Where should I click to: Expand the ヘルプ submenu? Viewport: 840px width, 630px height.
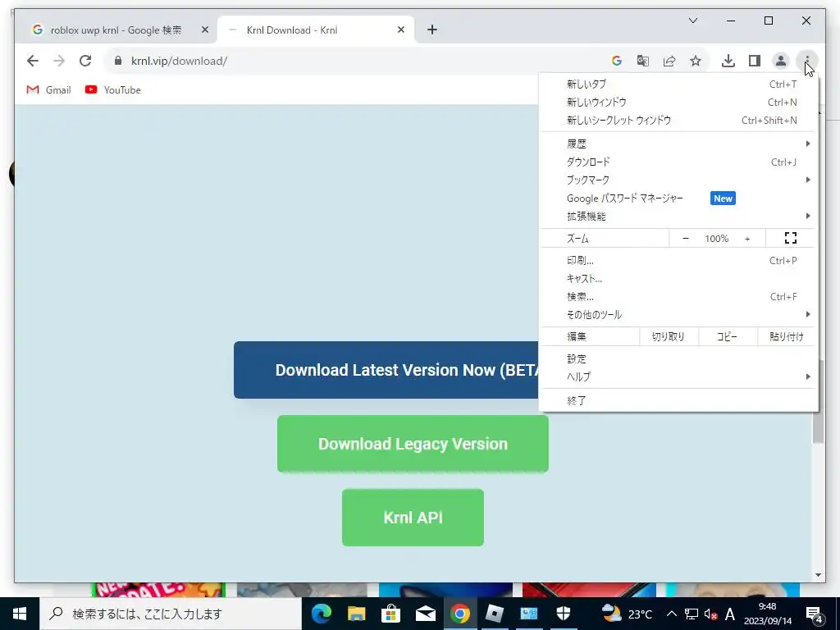tap(678, 377)
